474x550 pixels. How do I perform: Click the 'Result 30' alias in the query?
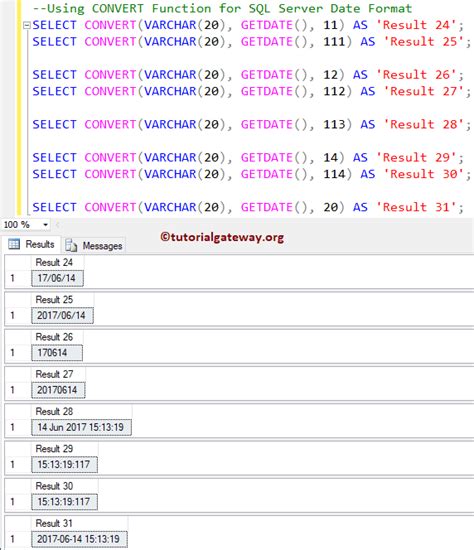424,174
